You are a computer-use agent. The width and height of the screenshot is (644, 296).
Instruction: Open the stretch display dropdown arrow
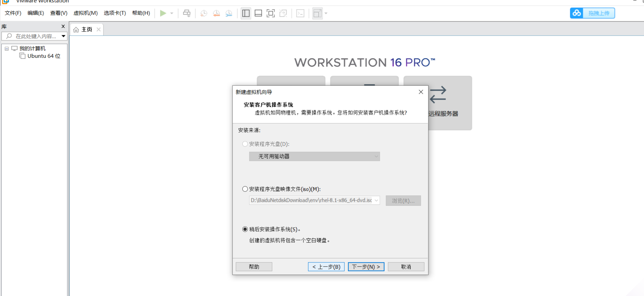click(326, 13)
